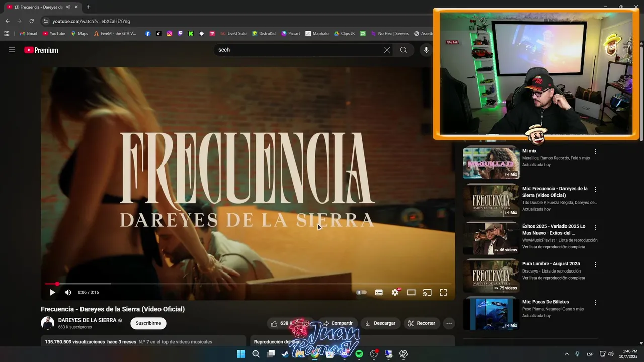Download video with Descargar
The height and width of the screenshot is (362, 644).
380,323
